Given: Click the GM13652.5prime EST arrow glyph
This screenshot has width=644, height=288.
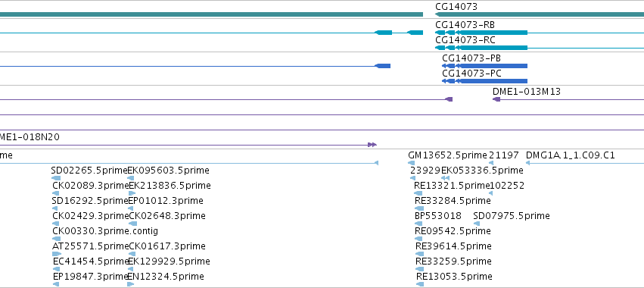Looking at the screenshot, I should point(411,164).
